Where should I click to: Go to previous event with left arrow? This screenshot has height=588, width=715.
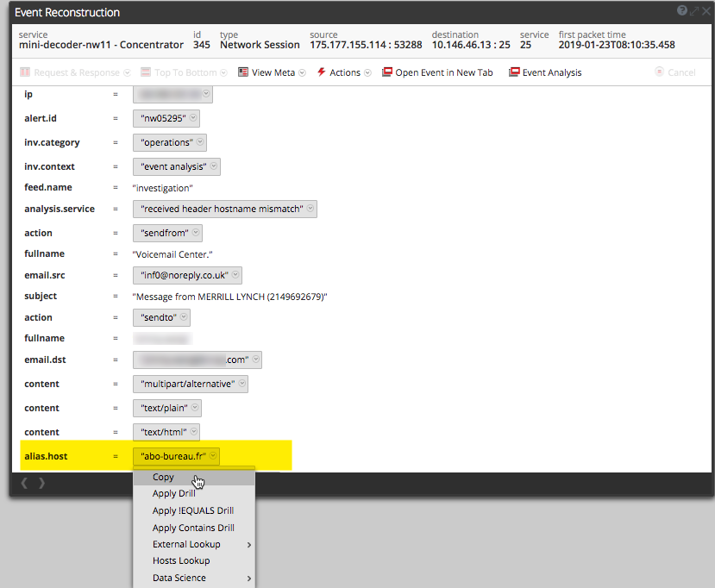(24, 483)
